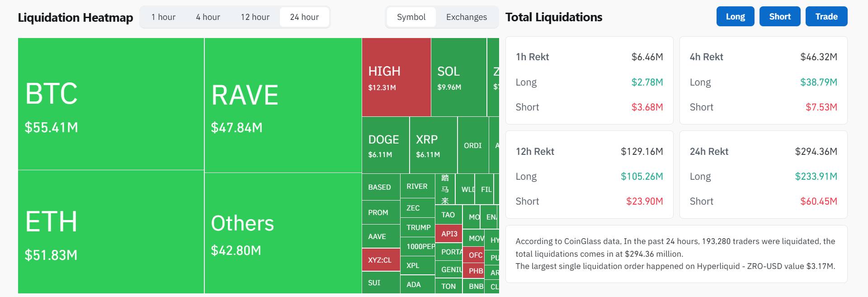868x297 pixels.
Task: Open the DOGE heatmap tile
Action: coord(385,145)
